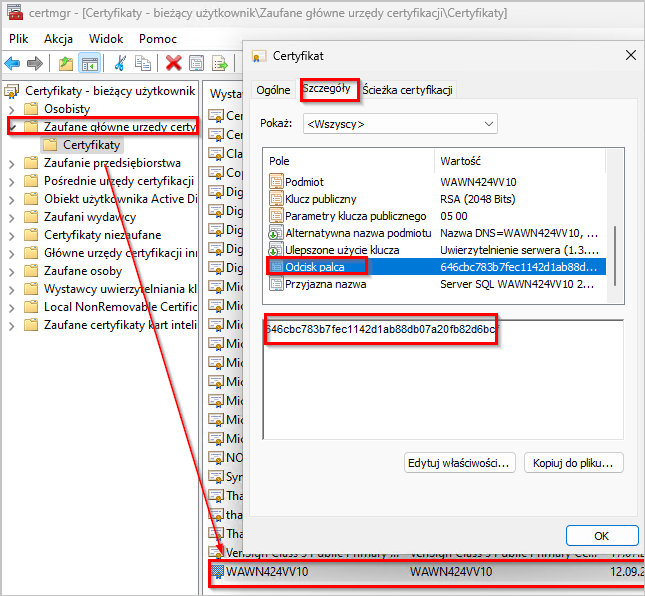Viewport: 645px width, 596px height.
Task: Expand the Wystawcy uwierzytelniania klienta node
Action: tap(12, 290)
